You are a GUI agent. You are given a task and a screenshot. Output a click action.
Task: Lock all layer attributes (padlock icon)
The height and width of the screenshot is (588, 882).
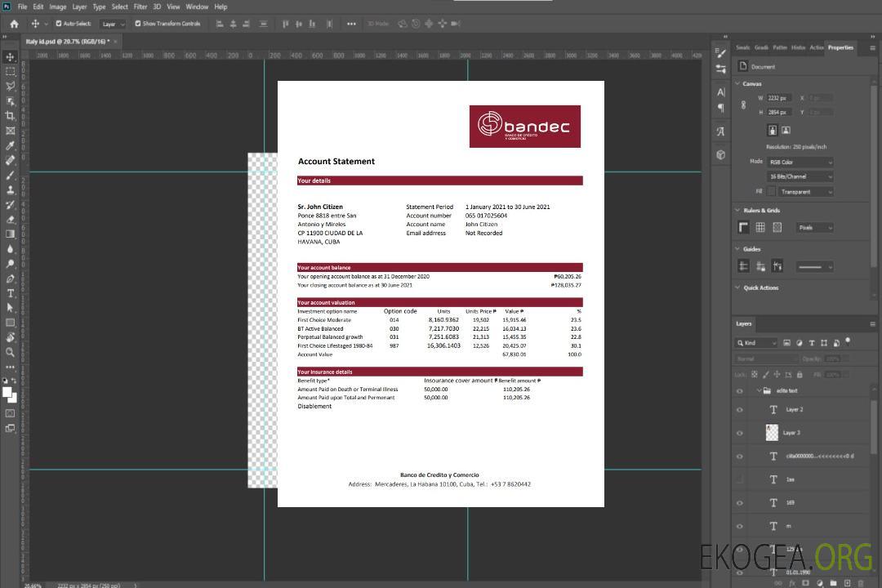click(x=800, y=375)
